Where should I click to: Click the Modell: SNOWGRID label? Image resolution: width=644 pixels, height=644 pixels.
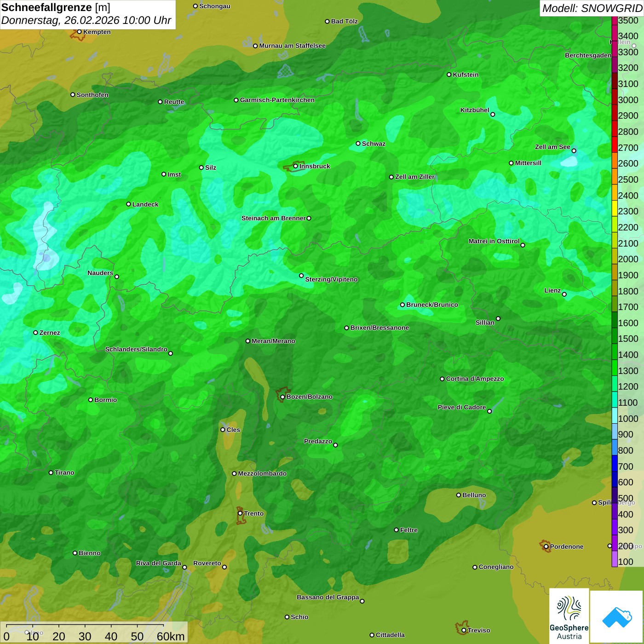click(x=592, y=8)
